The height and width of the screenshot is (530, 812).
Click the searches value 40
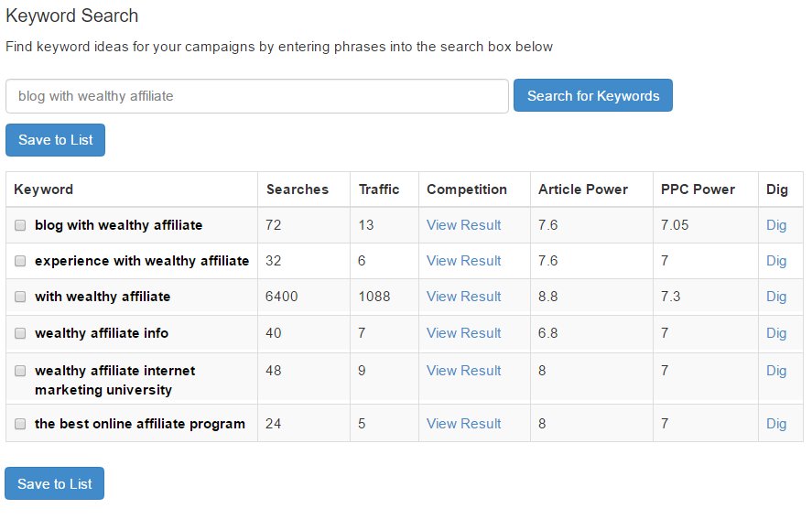[274, 333]
